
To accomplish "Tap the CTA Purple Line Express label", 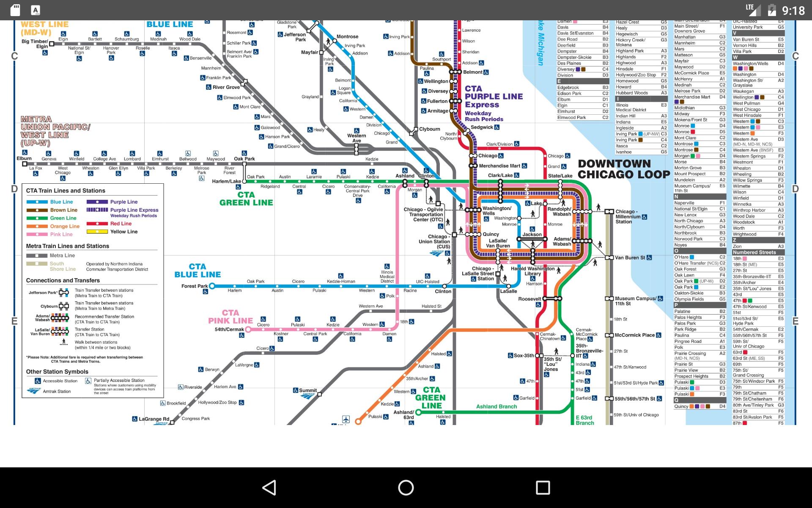I will coord(494,97).
